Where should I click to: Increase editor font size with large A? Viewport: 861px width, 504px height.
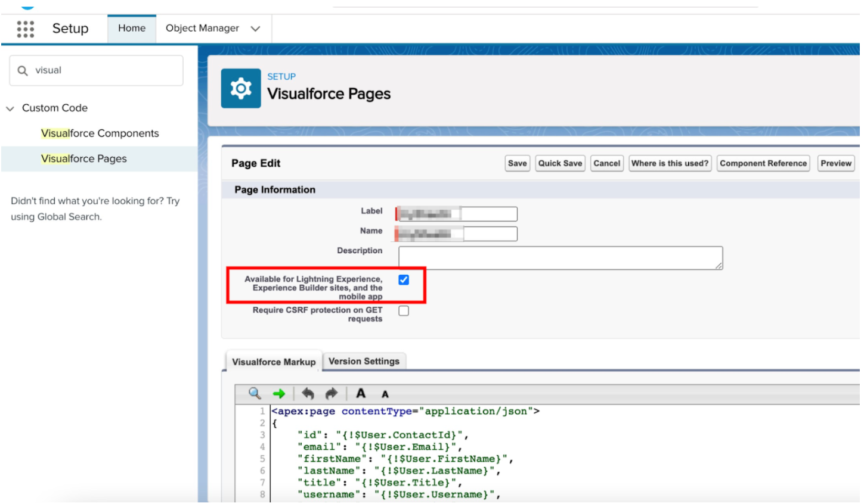click(361, 393)
